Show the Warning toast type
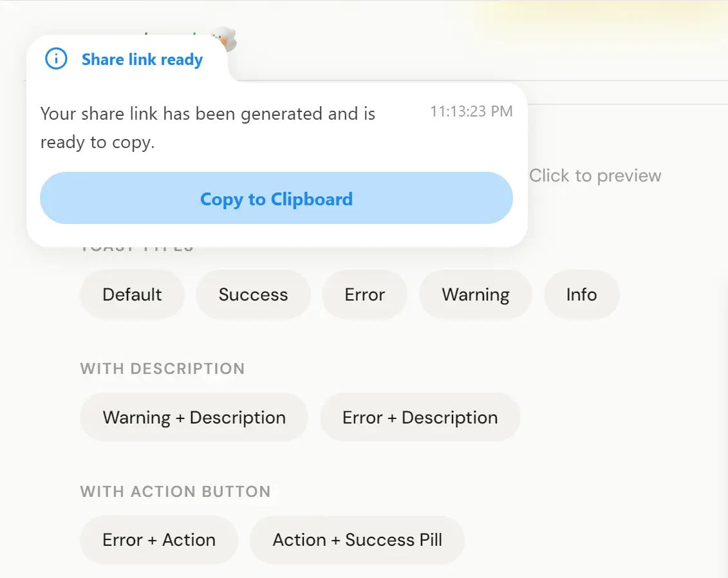 tap(475, 295)
